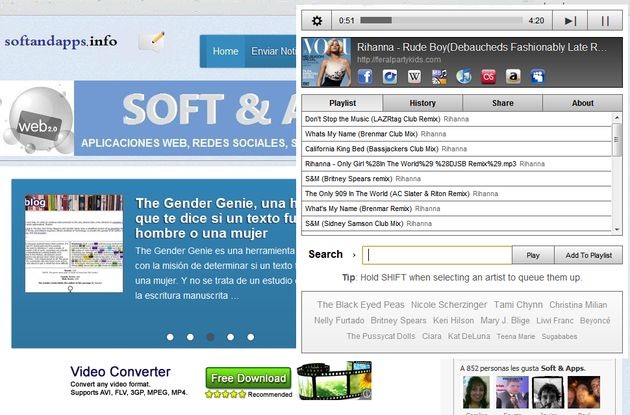Click the playlist scrollbar thumb
The image size is (630, 415).
coord(617,139)
